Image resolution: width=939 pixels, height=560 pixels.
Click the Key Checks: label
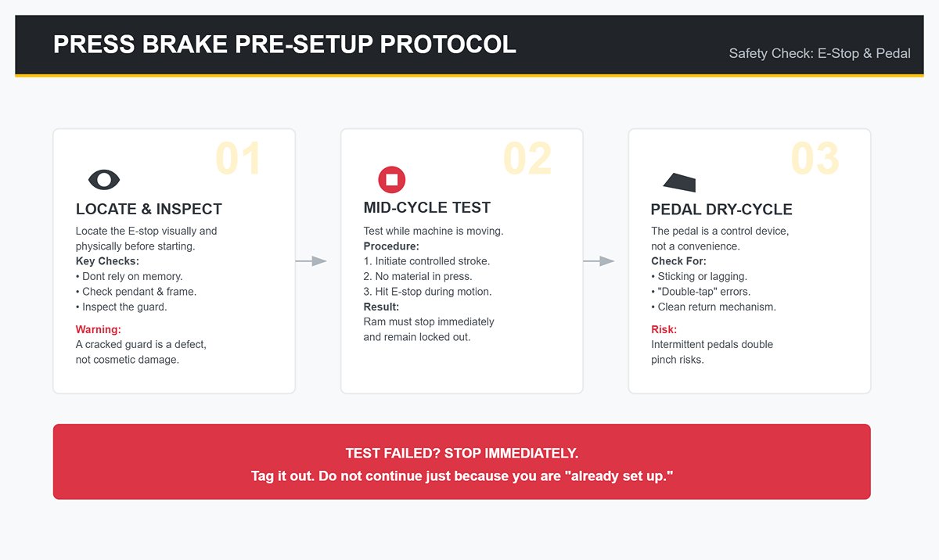tap(107, 261)
